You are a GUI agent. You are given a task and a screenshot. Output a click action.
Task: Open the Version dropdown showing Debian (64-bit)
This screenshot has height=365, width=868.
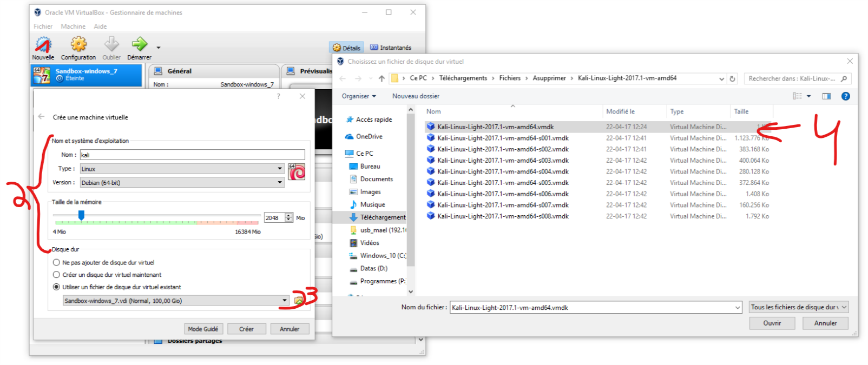pos(182,183)
